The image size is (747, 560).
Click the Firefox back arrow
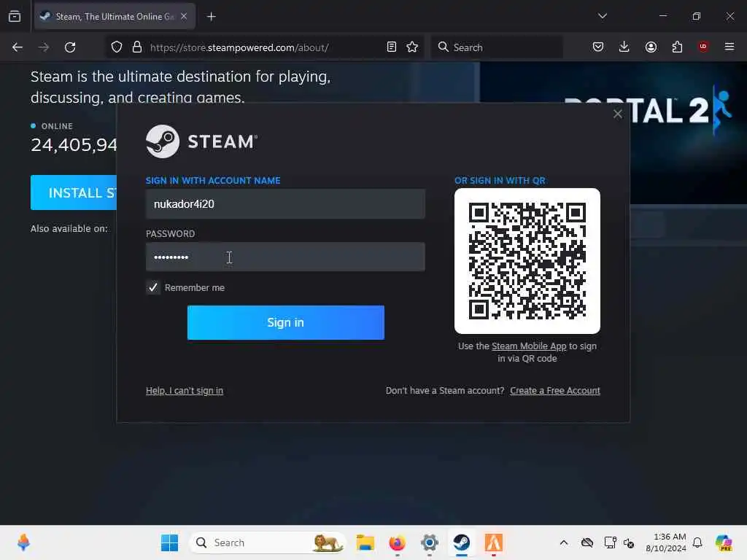coord(18,47)
